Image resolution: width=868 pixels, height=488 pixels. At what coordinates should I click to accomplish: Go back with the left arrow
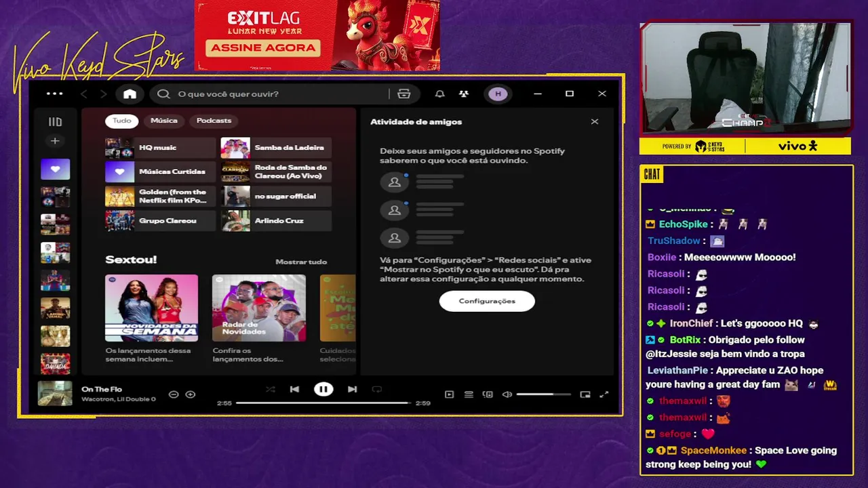84,94
